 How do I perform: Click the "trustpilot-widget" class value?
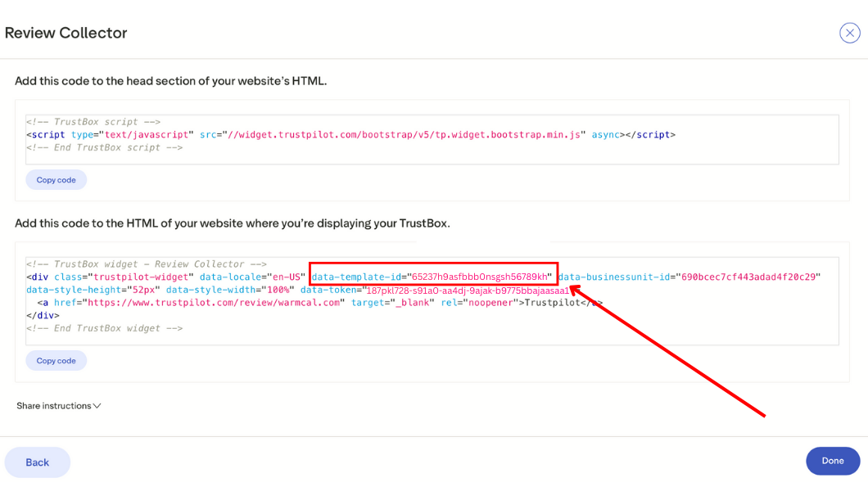[141, 277]
